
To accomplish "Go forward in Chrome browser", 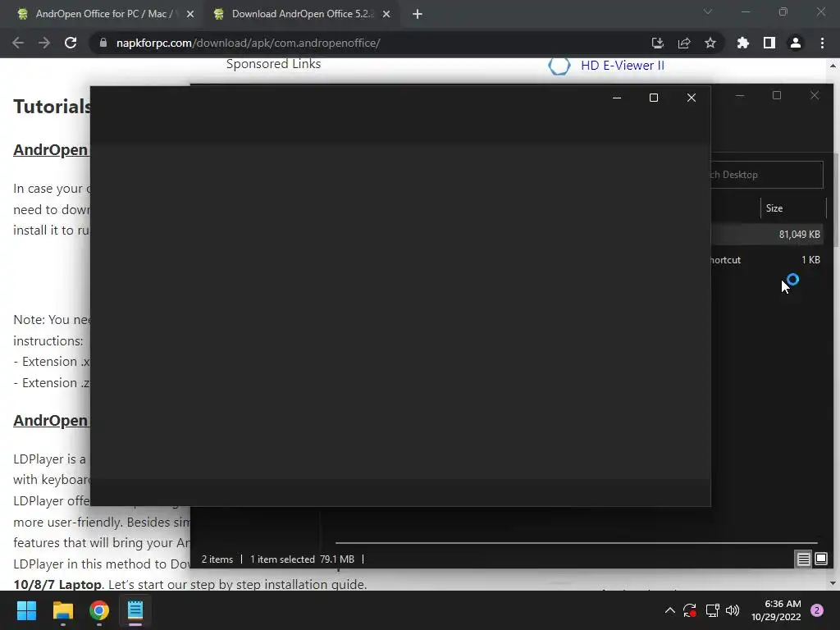I will tap(44, 43).
